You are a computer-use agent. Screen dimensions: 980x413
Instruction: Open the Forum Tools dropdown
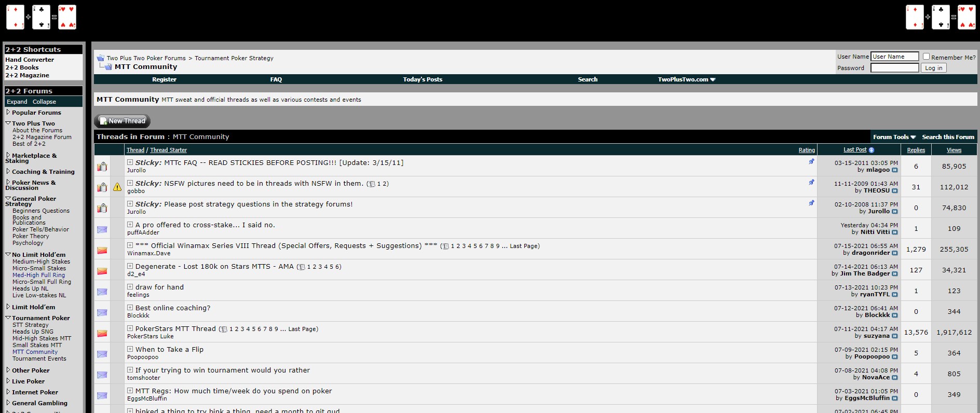(x=894, y=137)
